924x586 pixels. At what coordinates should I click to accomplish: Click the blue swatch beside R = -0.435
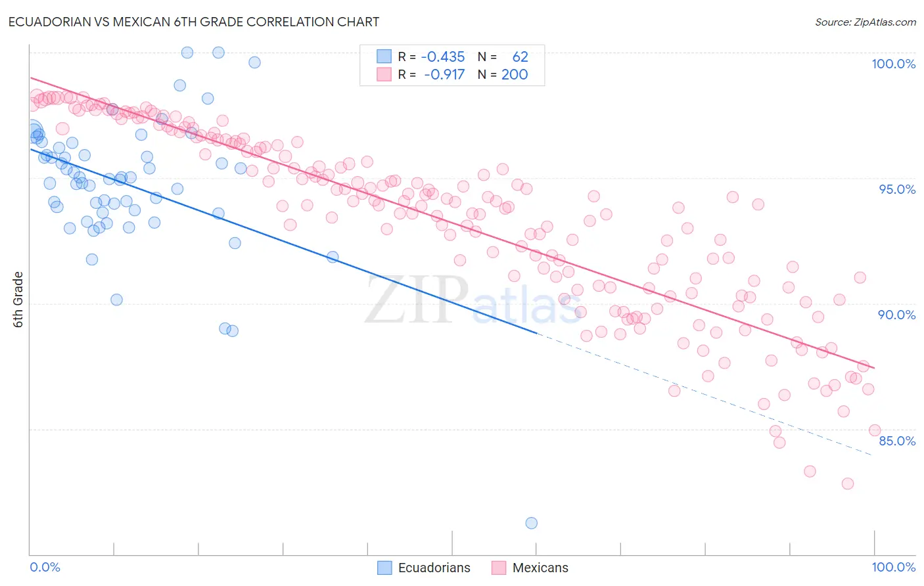coord(384,56)
